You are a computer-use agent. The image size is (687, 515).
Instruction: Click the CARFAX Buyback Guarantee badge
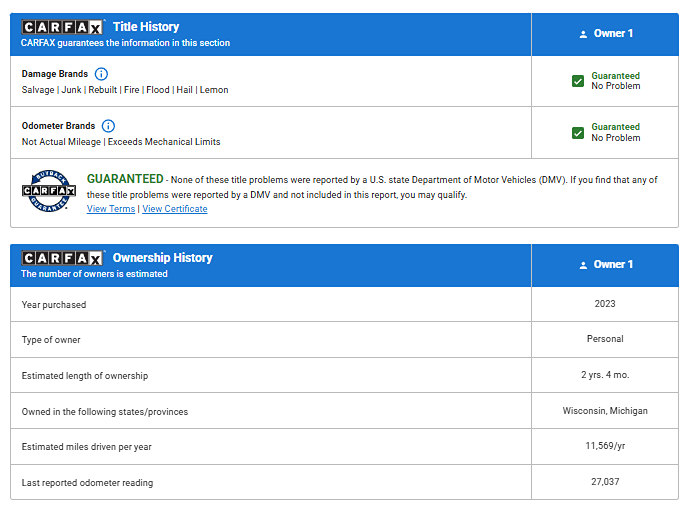[x=49, y=191]
